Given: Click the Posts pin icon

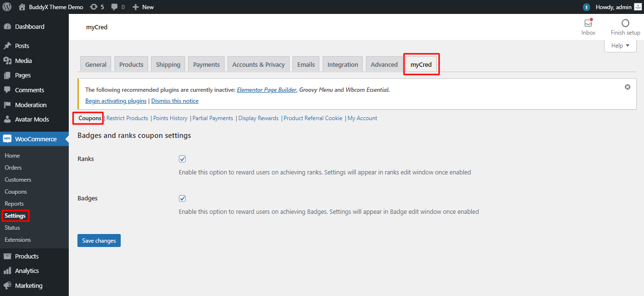Looking at the screenshot, I should click(x=7, y=46).
